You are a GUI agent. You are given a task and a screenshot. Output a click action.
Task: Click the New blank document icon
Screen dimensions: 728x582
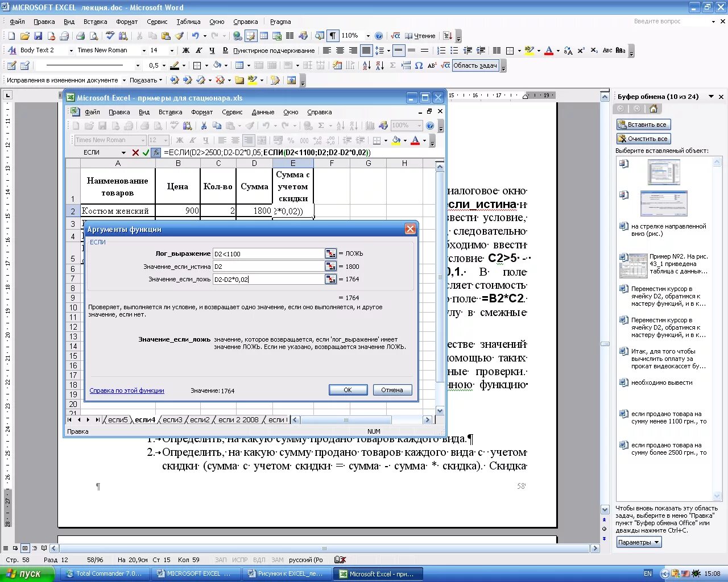11,36
